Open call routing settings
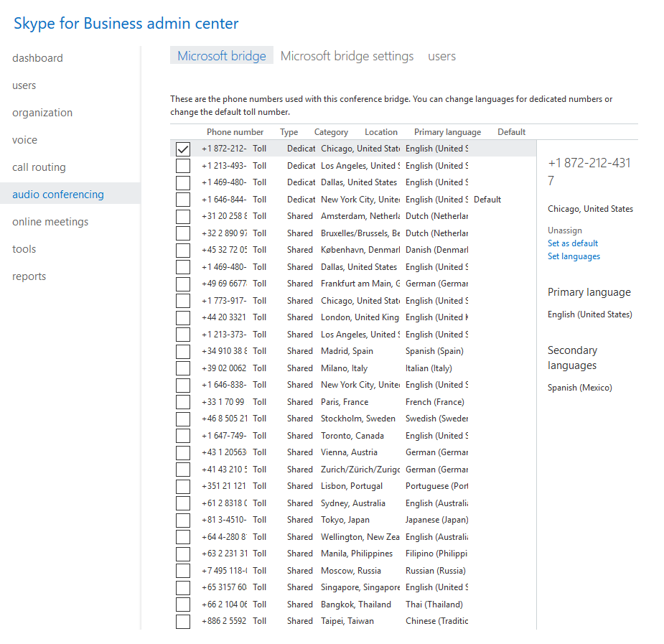The image size is (664, 644). click(39, 167)
